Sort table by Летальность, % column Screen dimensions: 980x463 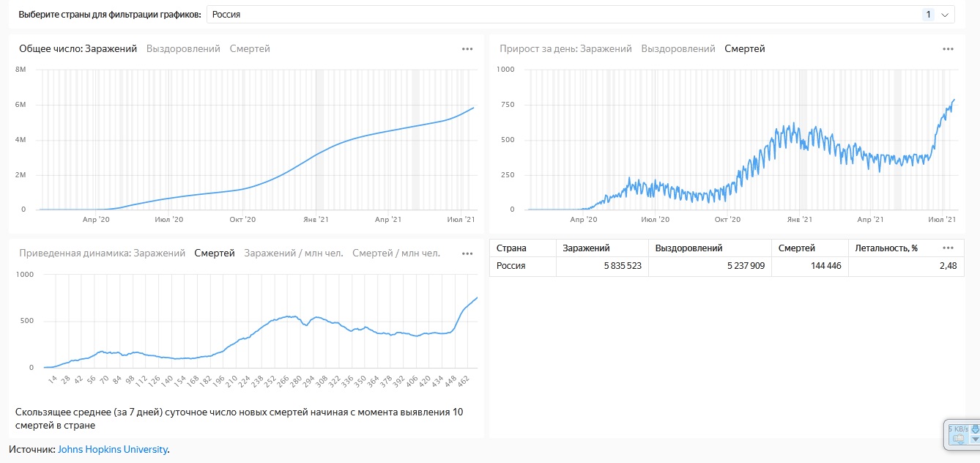point(886,248)
